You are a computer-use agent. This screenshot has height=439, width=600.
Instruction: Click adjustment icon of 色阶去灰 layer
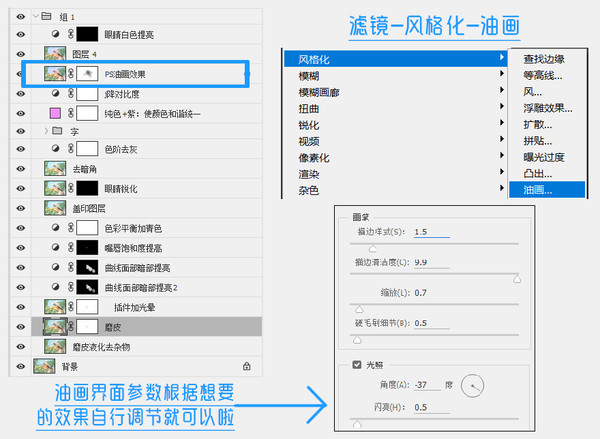pyautogui.click(x=55, y=148)
